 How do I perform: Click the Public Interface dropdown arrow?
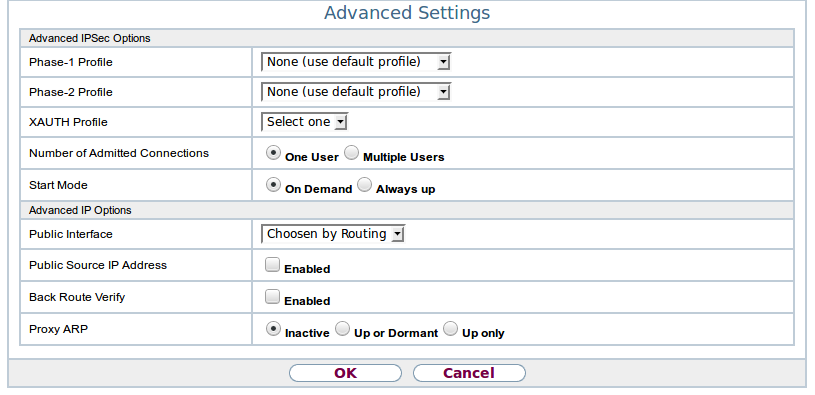397,234
